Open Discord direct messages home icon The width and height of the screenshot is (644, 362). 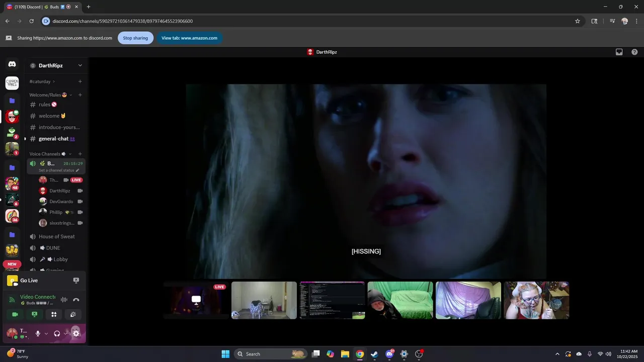pos(12,64)
